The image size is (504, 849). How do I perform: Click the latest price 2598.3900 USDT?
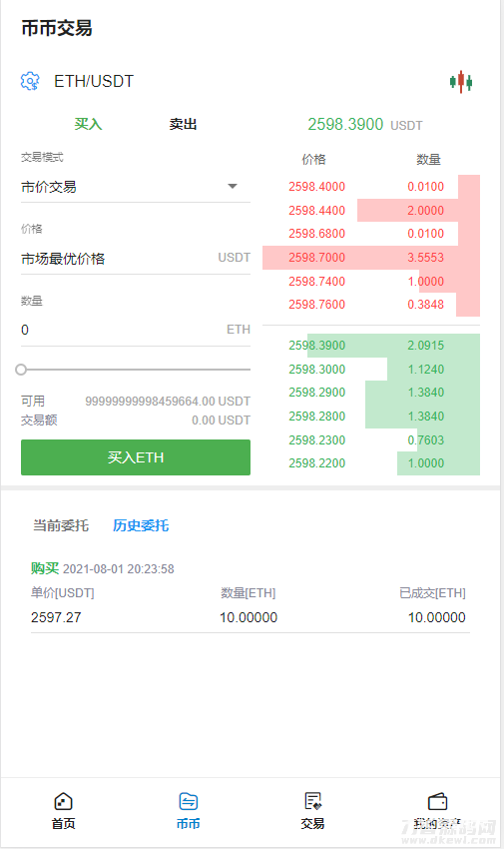click(x=365, y=125)
